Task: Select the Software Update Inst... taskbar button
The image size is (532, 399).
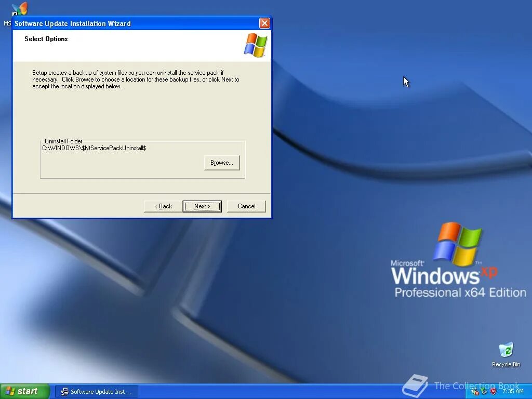Action: coord(96,392)
